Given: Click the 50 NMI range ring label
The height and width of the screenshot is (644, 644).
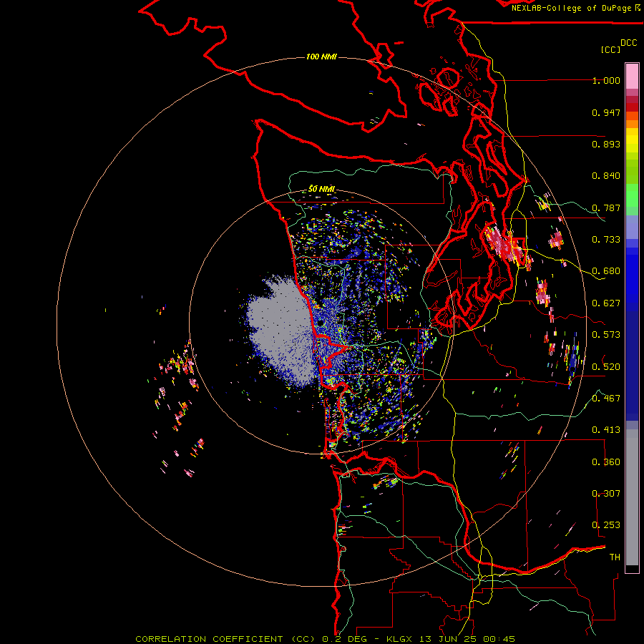Looking at the screenshot, I should [321, 189].
